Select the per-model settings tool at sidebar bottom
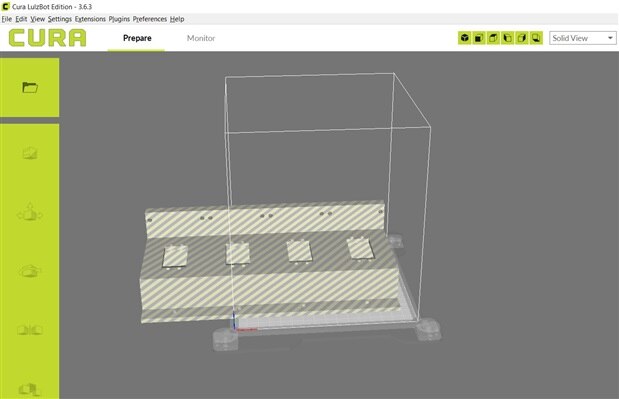619x399 pixels. coord(30,390)
